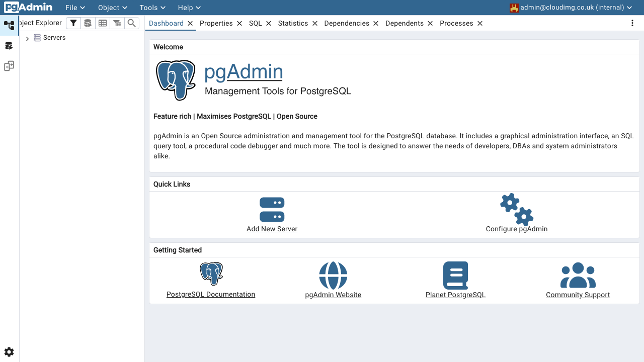
Task: Click the large pgAdmin title text
Action: pos(244,72)
